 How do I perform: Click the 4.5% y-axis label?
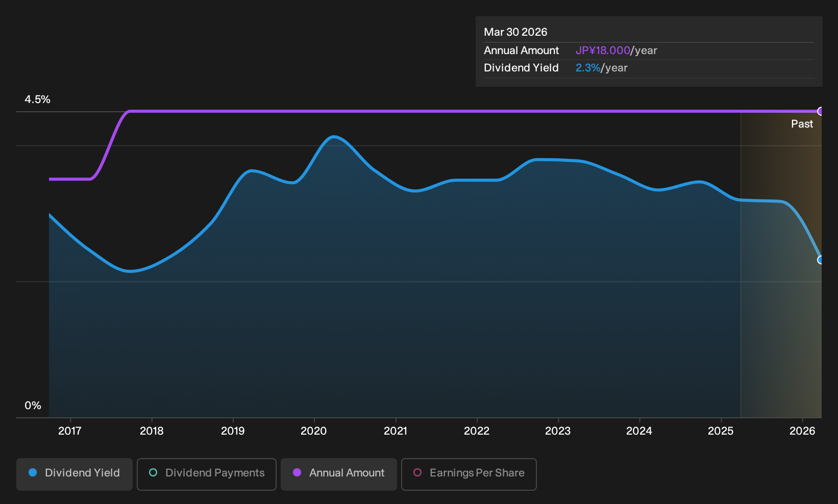point(38,99)
